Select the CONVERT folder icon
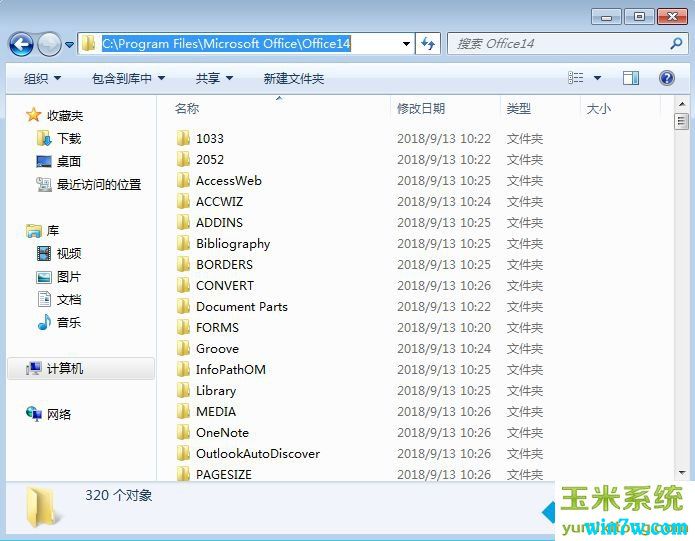The height and width of the screenshot is (541, 695). (x=183, y=285)
